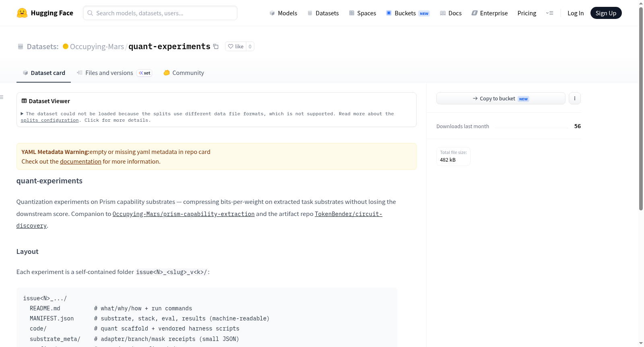The image size is (644, 347).
Task: Click the Copy to bucket button
Action: tap(501, 98)
